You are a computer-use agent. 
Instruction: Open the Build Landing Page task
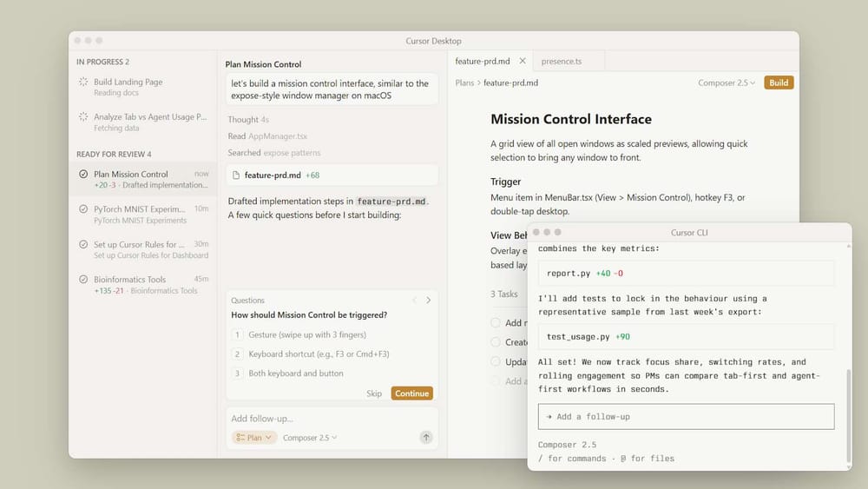(143, 87)
